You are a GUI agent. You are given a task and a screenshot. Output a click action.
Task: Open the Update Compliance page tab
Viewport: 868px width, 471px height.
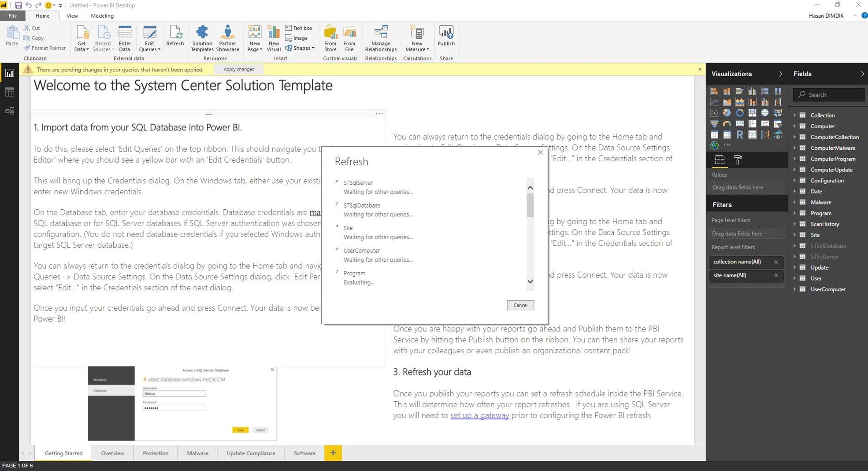click(251, 453)
